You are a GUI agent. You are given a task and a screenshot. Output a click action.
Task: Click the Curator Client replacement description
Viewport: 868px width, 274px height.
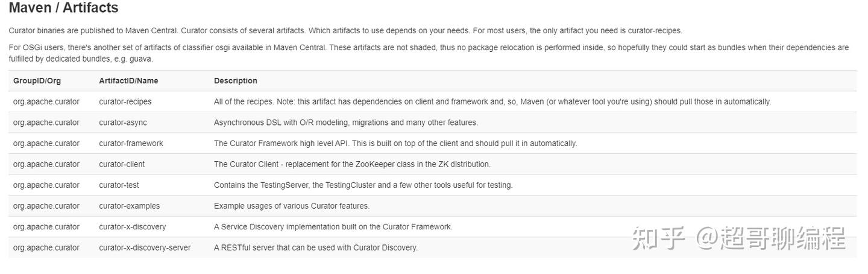352,164
